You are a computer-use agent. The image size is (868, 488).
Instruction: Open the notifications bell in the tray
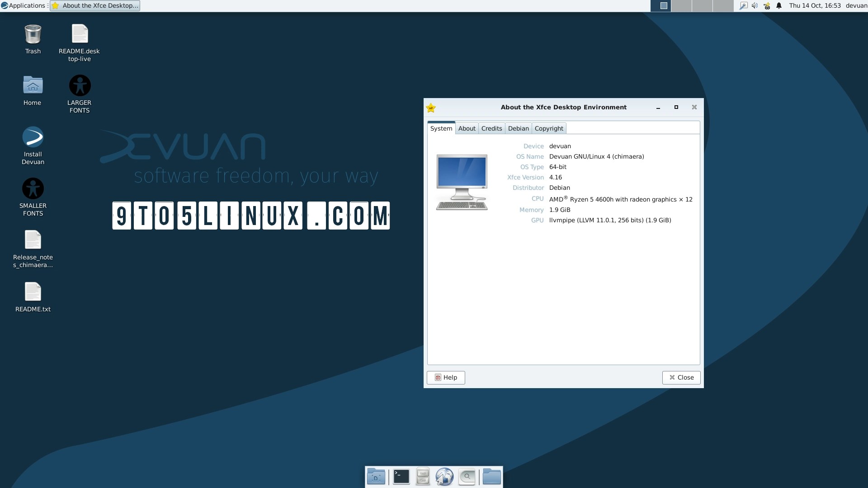(779, 5)
